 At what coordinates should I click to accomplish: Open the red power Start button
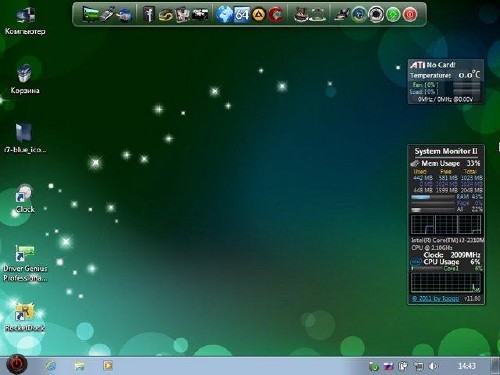pos(17,364)
